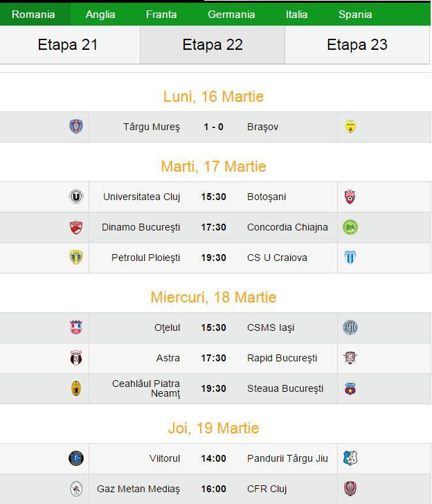
Task: Click the Braşov team logo
Action: pyautogui.click(x=350, y=127)
